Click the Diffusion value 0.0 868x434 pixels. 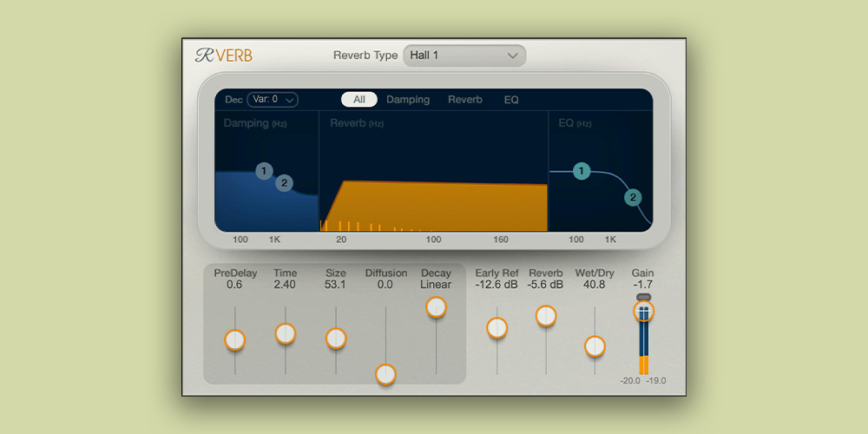[x=385, y=285]
